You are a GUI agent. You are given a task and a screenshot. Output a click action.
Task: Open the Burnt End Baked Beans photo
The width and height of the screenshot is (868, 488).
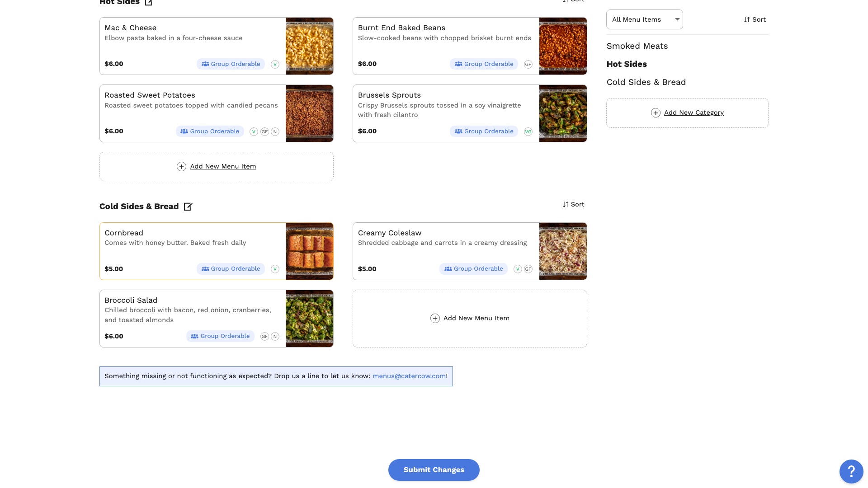563,46
